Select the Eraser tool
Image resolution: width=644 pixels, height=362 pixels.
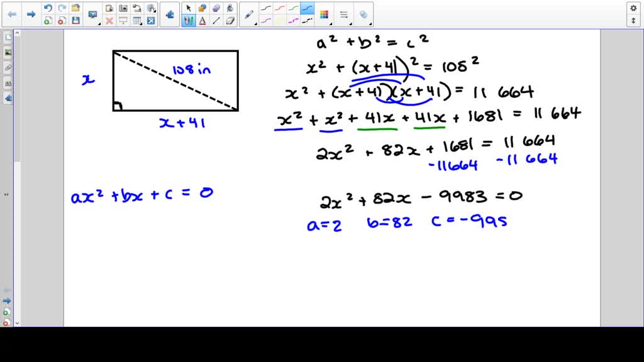(230, 21)
